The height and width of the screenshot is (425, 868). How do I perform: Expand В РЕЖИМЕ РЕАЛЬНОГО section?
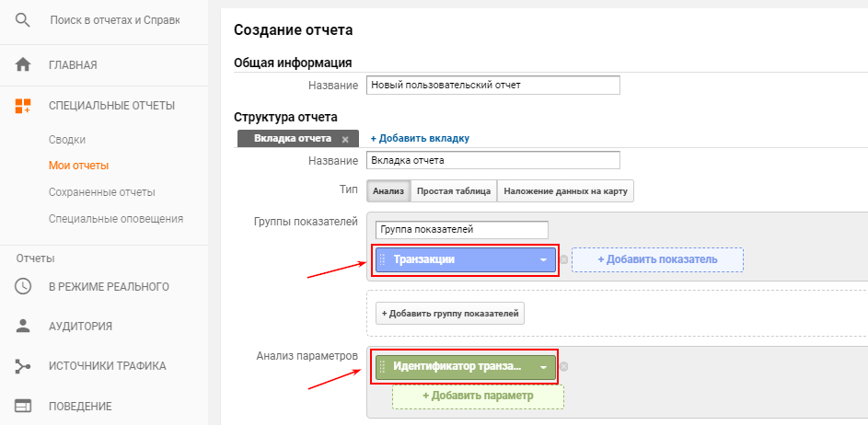point(109,287)
